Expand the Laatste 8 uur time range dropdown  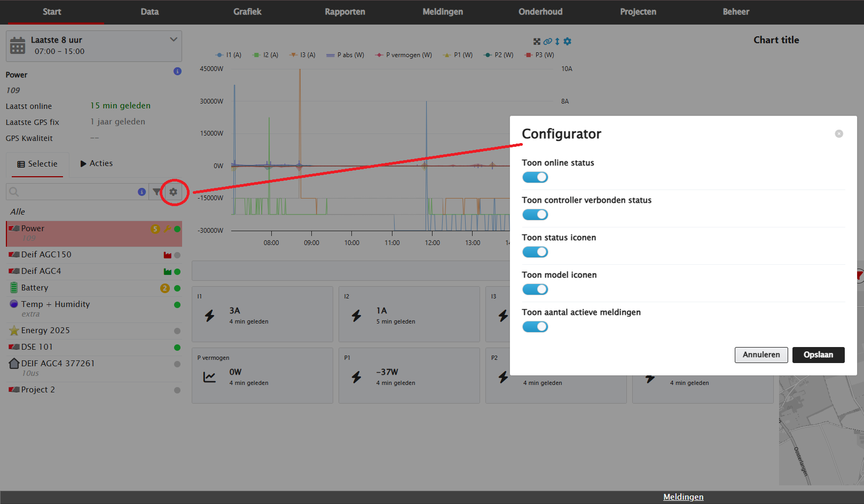174,40
